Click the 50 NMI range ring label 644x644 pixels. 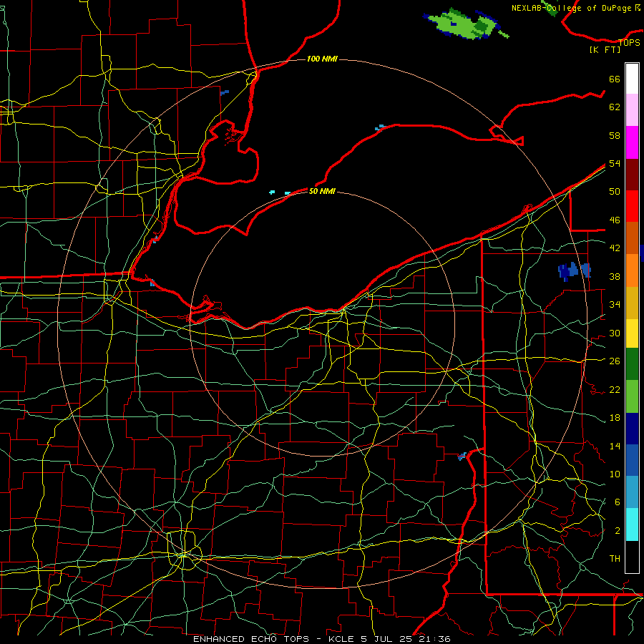coord(322,191)
